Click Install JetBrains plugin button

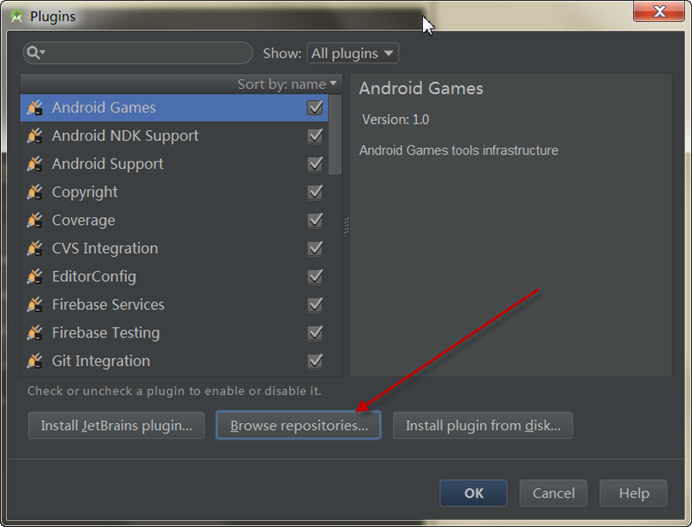[117, 425]
